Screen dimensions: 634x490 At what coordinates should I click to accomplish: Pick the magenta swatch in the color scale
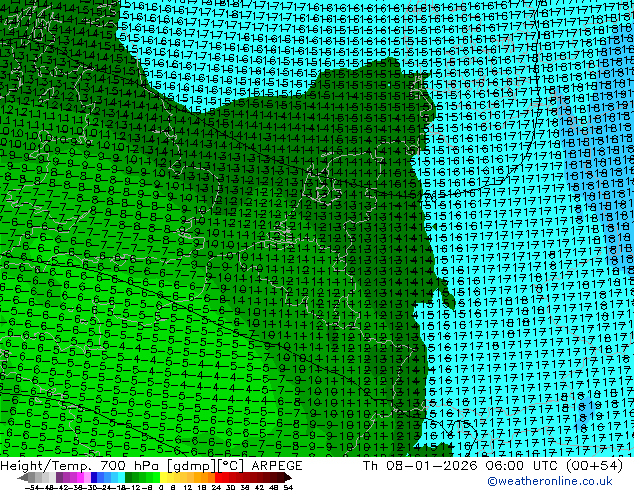point(80,477)
